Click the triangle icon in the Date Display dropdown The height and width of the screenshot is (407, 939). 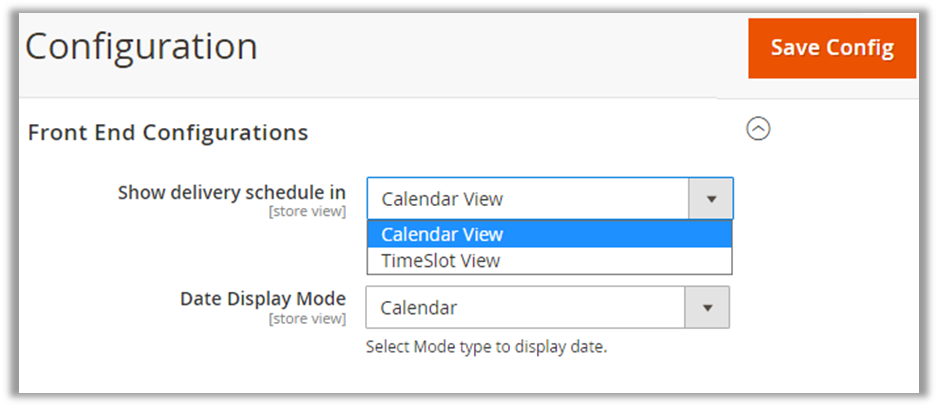point(707,308)
